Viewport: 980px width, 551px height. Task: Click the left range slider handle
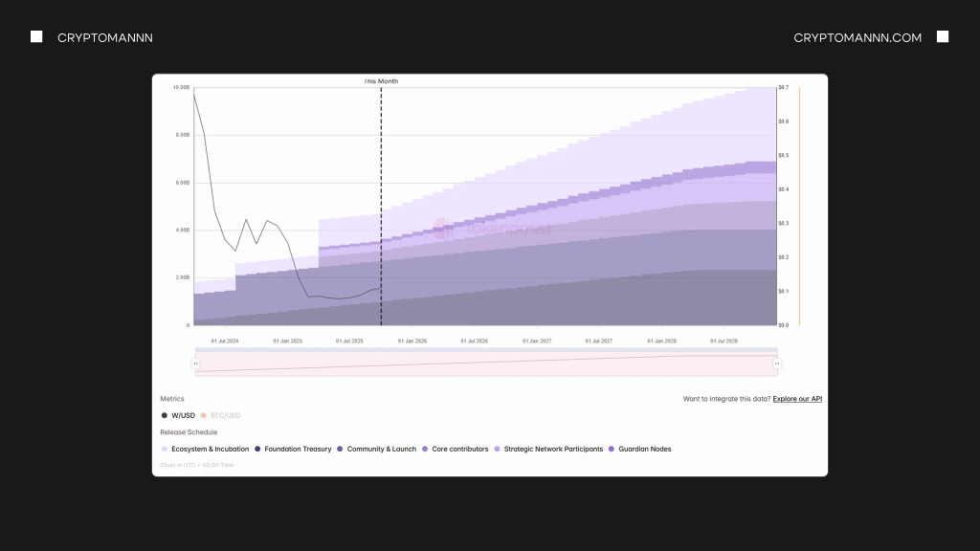click(x=196, y=364)
